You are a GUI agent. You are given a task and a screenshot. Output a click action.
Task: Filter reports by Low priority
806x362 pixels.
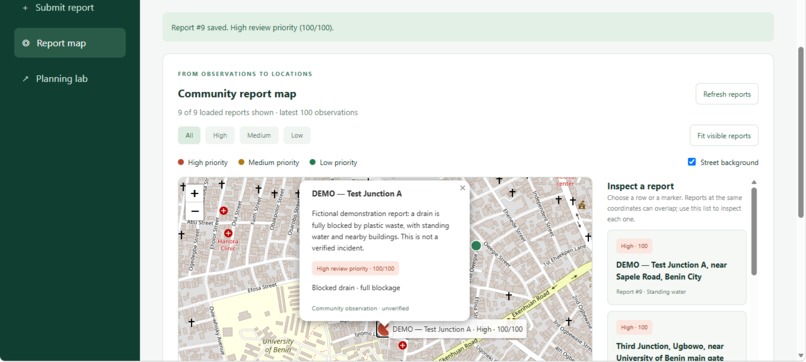pos(297,135)
